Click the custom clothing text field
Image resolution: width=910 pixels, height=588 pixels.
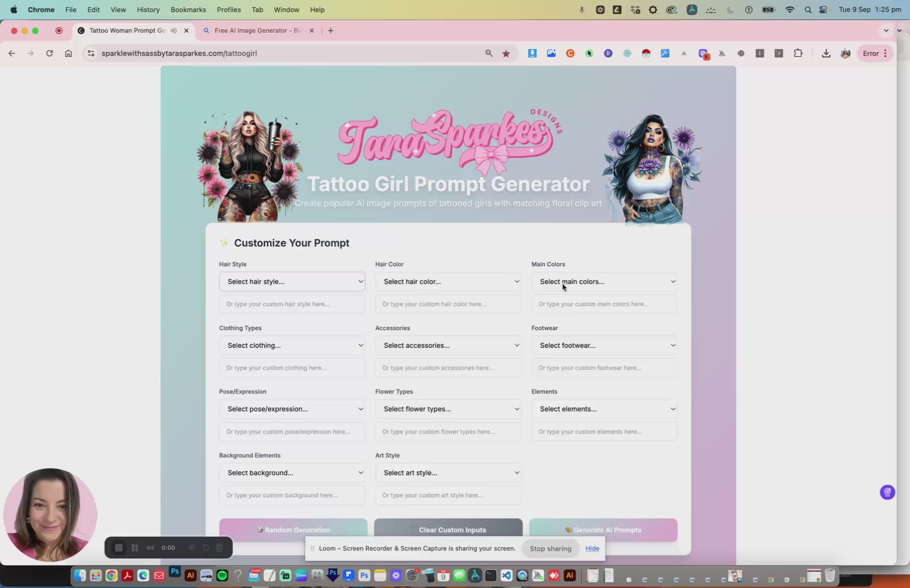click(292, 368)
